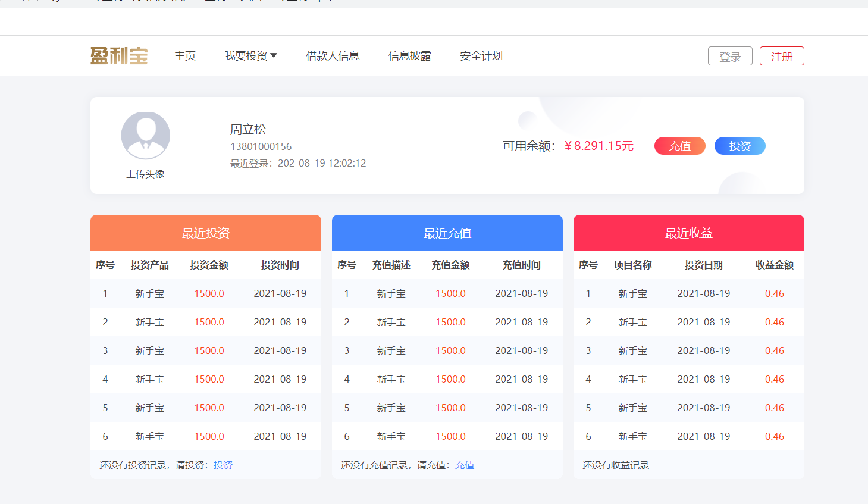Viewport: 868px width, 504px height.
Task: Click user name 周立松
Action: click(x=248, y=129)
